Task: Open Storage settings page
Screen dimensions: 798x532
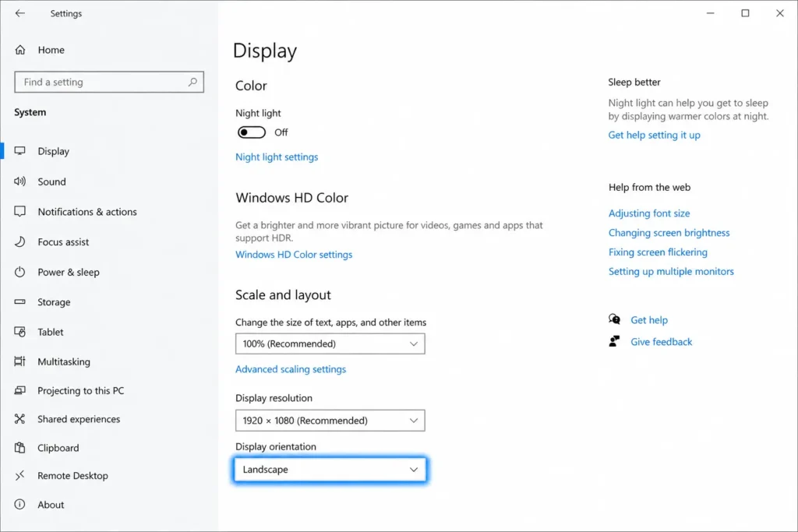Action: point(54,302)
